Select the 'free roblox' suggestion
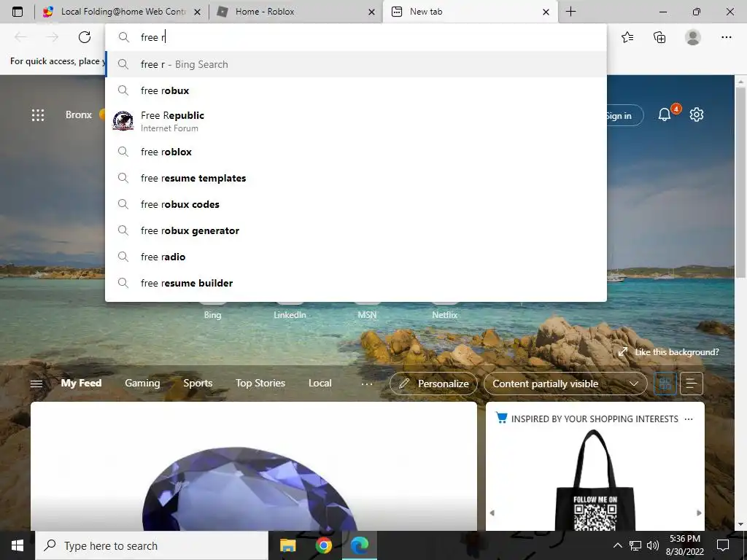The height and width of the screenshot is (560, 747). [356, 152]
